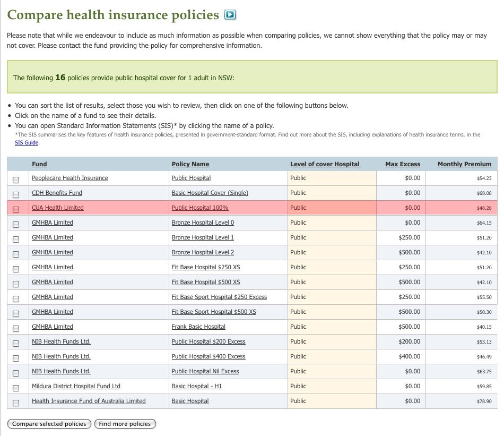Screen dimensions: 504x436
Task: Click the Find more policies button
Action: pyautogui.click(x=125, y=424)
